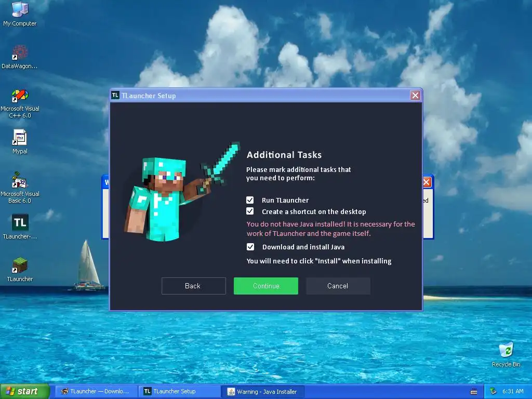
Task: Click the Run TLauncher label text
Action: [285, 200]
